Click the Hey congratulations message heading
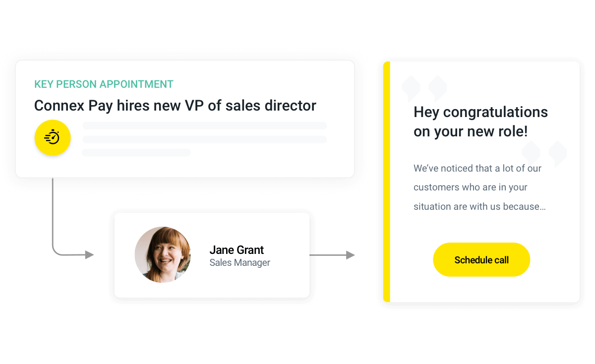 pyautogui.click(x=480, y=122)
